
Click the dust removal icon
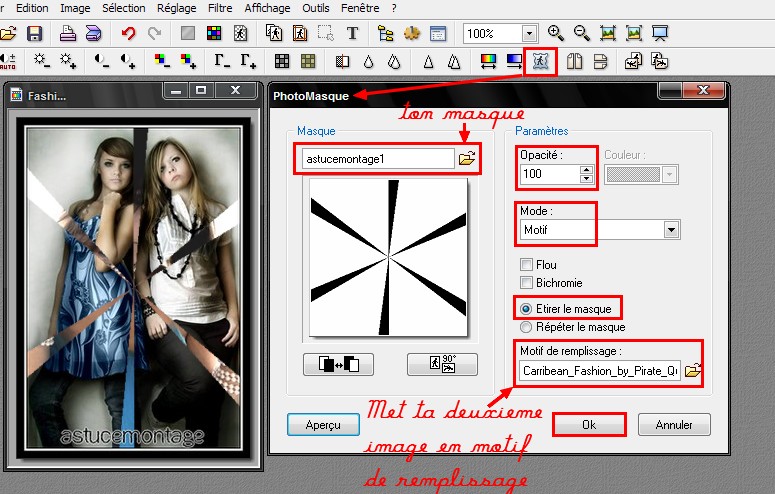coord(342,61)
